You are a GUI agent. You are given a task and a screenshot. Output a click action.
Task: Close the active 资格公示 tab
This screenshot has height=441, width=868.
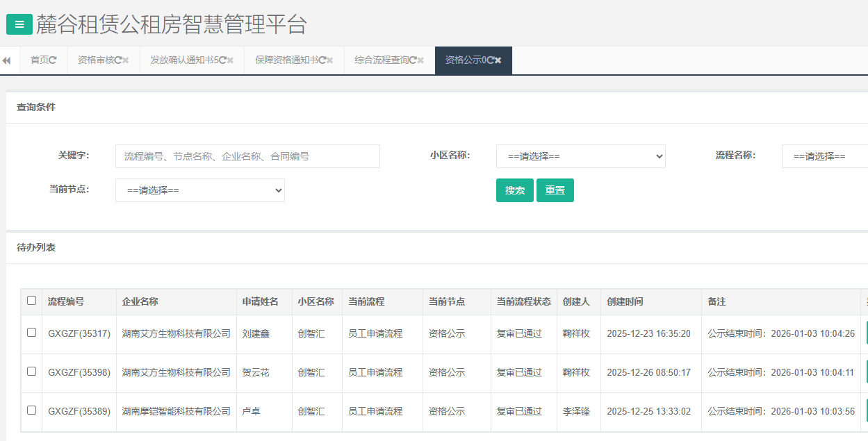click(x=498, y=60)
